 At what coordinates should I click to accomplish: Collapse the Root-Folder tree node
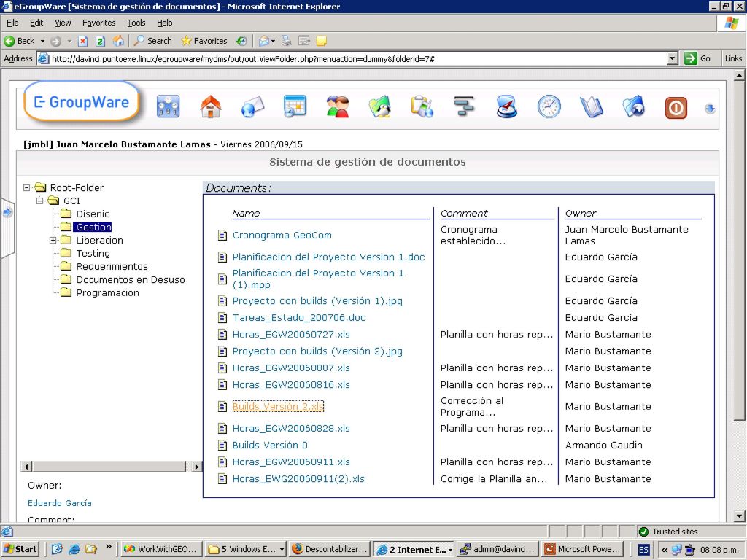coord(27,187)
